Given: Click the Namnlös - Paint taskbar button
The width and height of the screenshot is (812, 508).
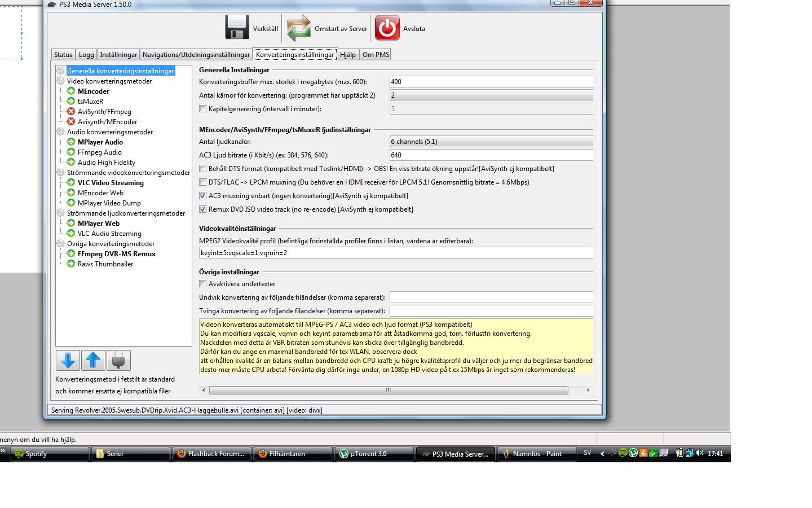Looking at the screenshot, I should click(537, 453).
